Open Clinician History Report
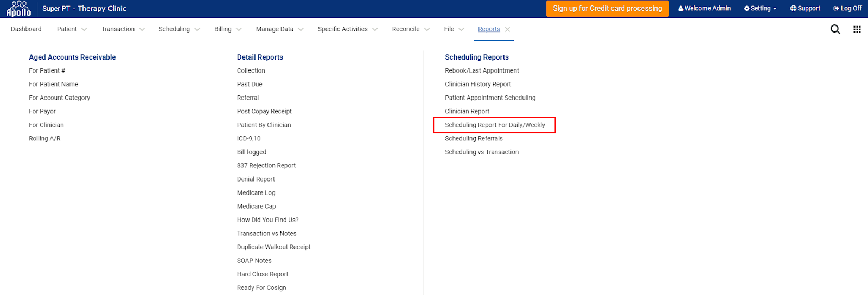The width and height of the screenshot is (868, 303). [x=478, y=85]
